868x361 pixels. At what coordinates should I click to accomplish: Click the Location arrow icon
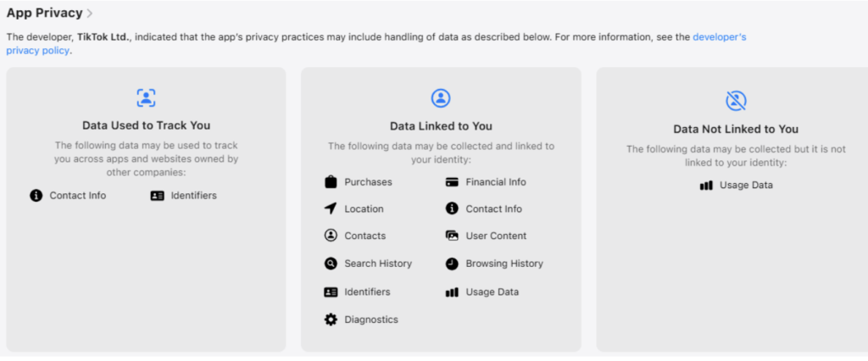tap(331, 209)
